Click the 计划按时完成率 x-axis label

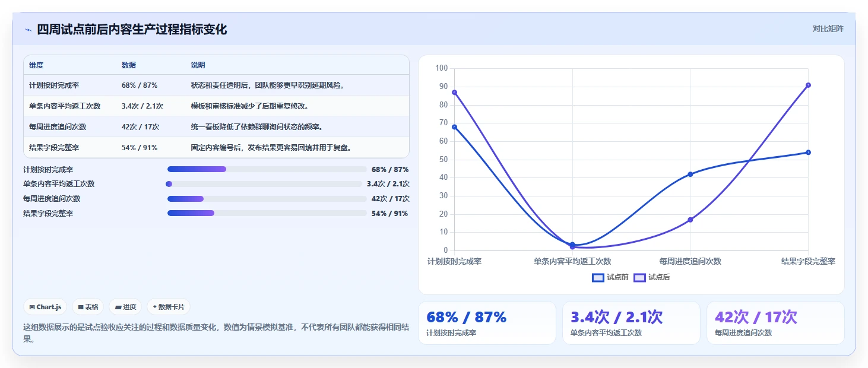coord(454,261)
